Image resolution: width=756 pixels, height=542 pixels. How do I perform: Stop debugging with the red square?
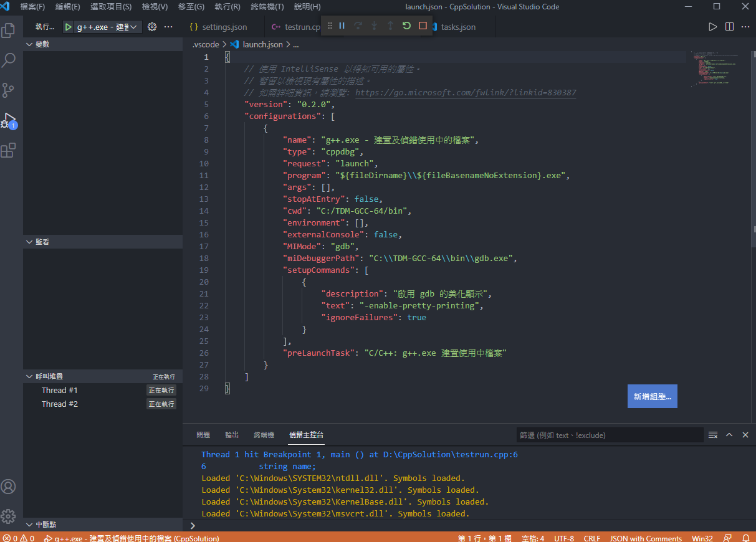(423, 26)
